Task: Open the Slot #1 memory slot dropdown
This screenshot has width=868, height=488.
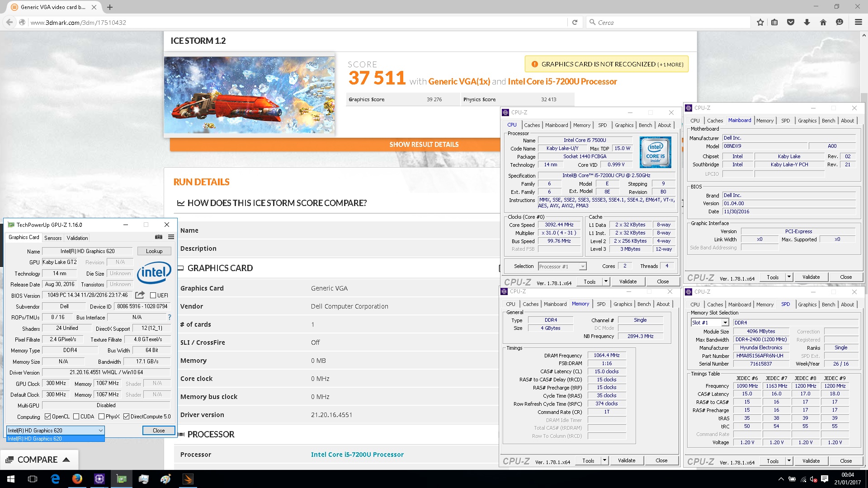Action: click(710, 323)
